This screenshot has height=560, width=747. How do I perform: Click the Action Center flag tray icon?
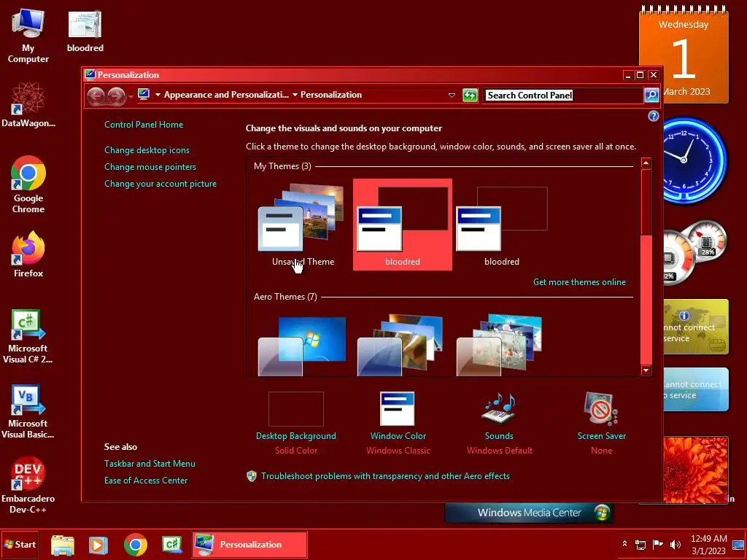pos(658,544)
